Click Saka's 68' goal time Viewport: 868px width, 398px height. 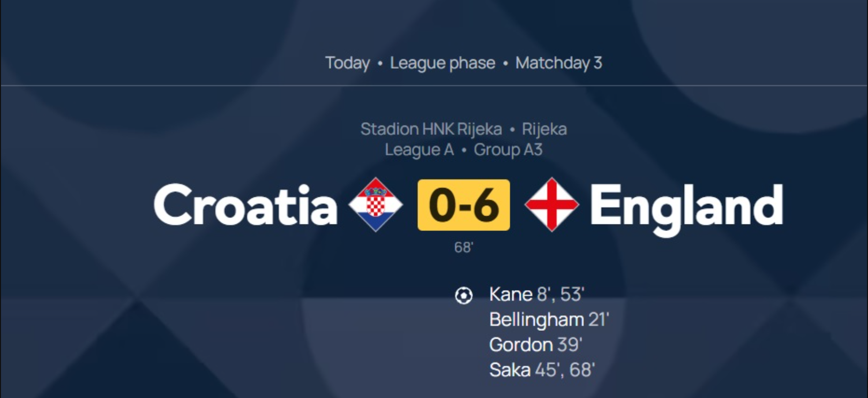582,370
